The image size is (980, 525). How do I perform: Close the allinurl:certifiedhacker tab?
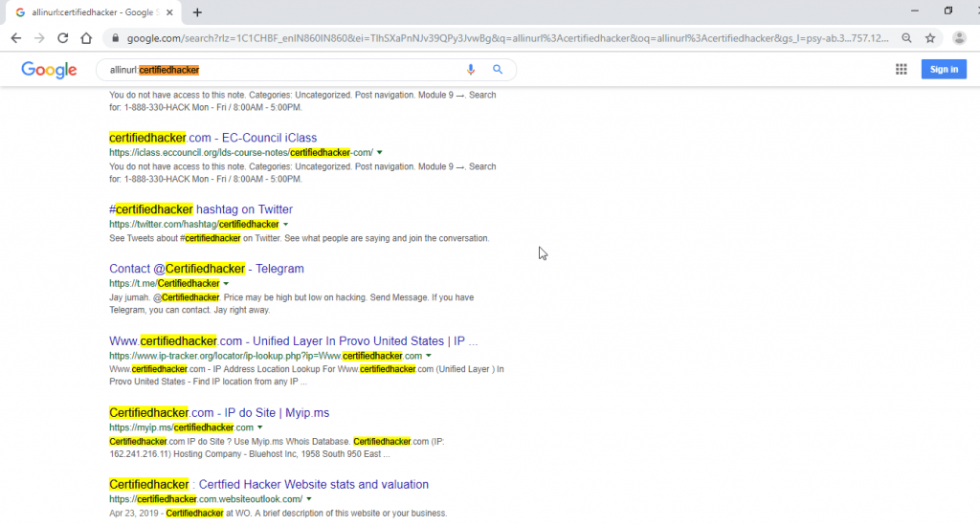pos(169,12)
